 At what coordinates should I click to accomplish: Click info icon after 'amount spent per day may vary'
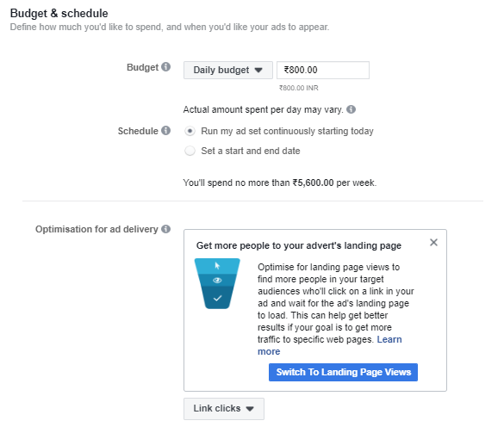coord(351,109)
